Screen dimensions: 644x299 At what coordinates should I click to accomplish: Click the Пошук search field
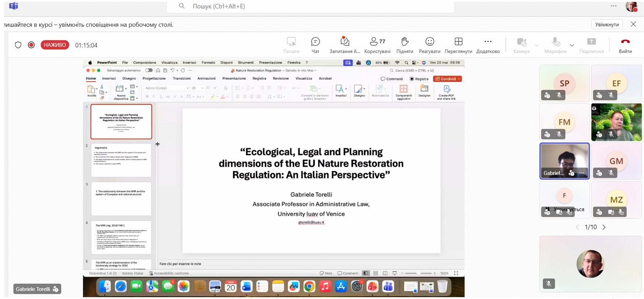tap(311, 6)
